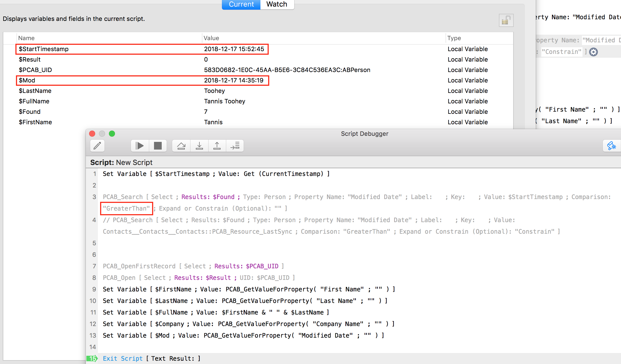Image resolution: width=621 pixels, height=364 pixels.
Task: Click line 11 Set Variable $FullName step
Action: [x=216, y=312]
